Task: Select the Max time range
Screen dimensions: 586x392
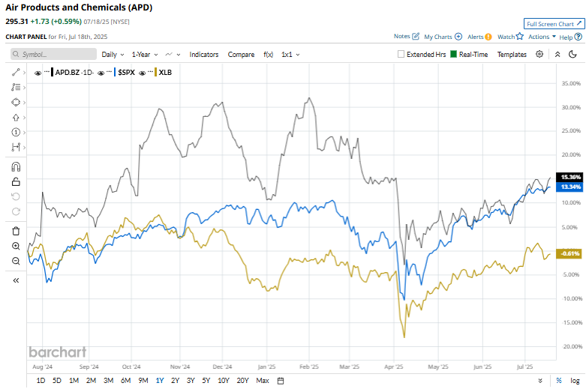Action: coord(263,381)
